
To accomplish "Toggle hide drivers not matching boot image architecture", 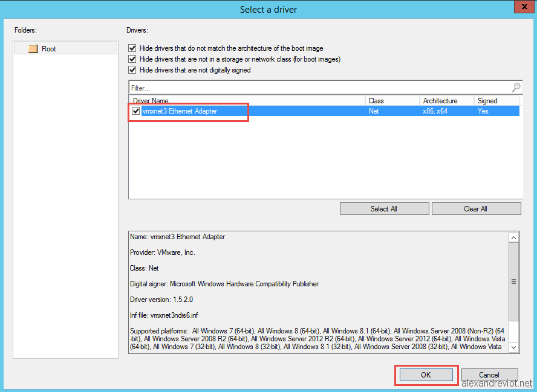I will tap(132, 48).
